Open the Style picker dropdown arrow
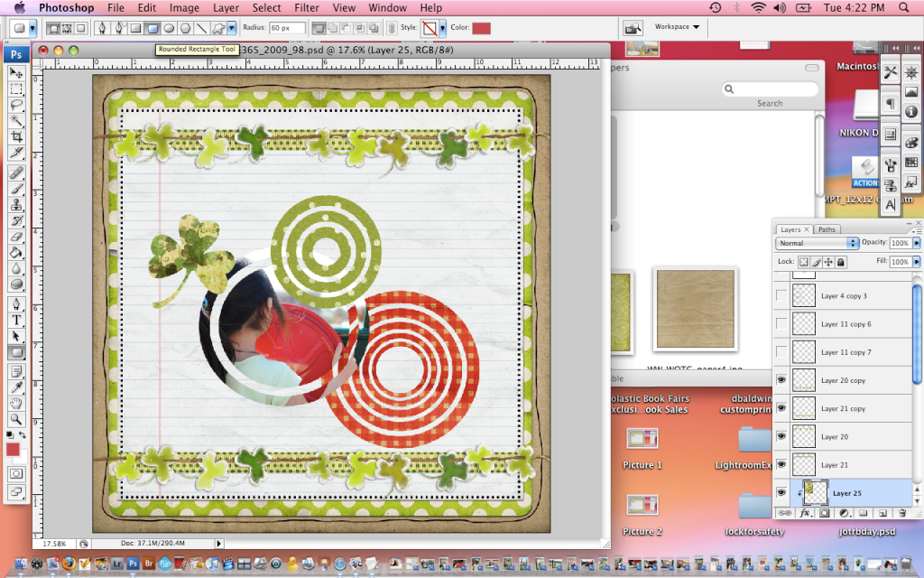This screenshot has width=924, height=578. coord(443,28)
